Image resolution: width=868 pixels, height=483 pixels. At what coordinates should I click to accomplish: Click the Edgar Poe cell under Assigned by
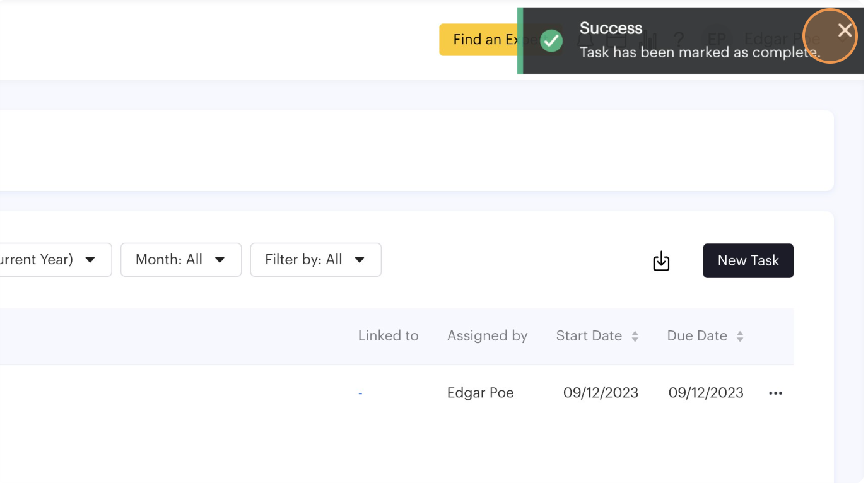click(x=480, y=393)
